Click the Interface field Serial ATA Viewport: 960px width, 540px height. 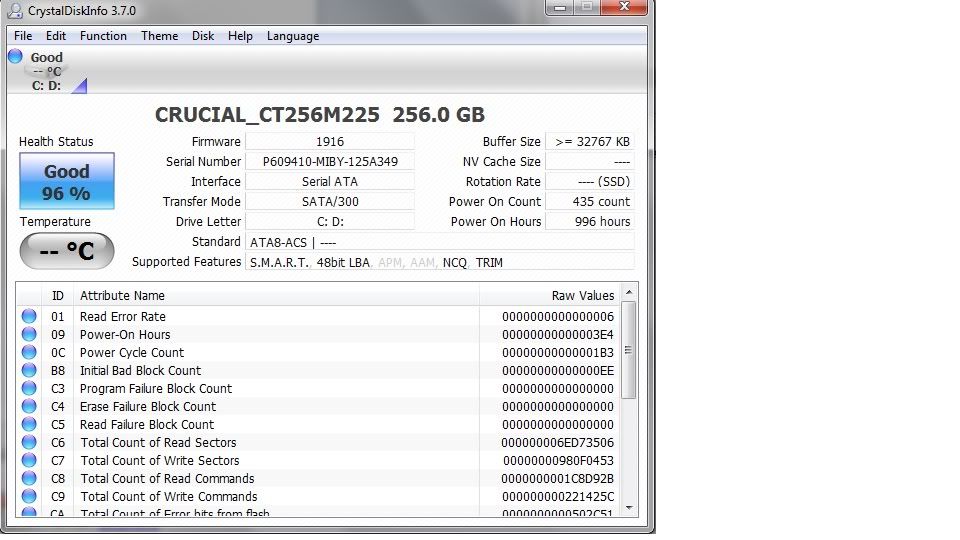pyautogui.click(x=329, y=182)
